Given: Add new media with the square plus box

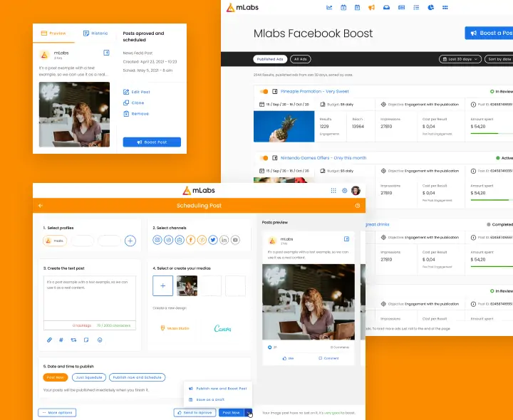Looking at the screenshot, I should [162, 285].
